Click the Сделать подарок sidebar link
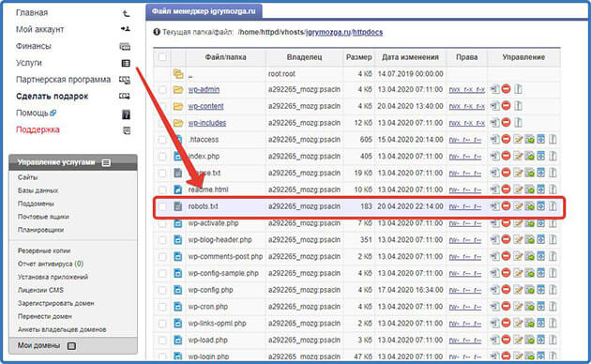Viewport: 591px width, 364px height. [52, 96]
